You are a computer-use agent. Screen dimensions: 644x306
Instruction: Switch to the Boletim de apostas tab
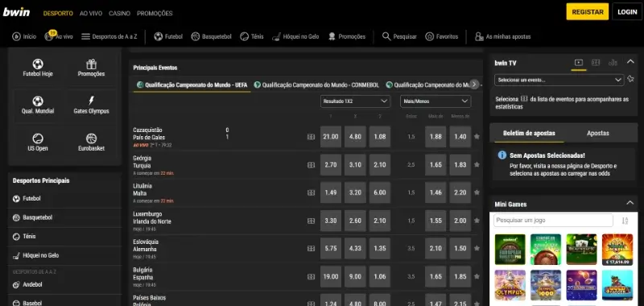(529, 133)
